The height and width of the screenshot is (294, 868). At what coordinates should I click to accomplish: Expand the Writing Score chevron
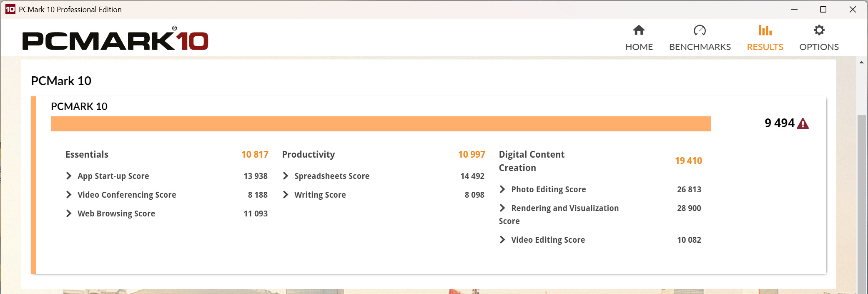286,195
